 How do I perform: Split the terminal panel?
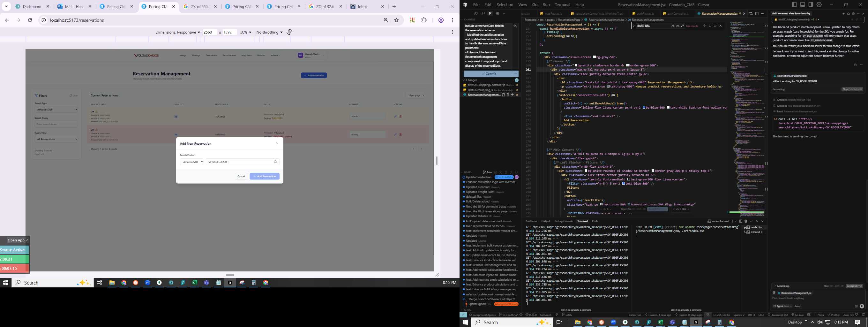741,221
